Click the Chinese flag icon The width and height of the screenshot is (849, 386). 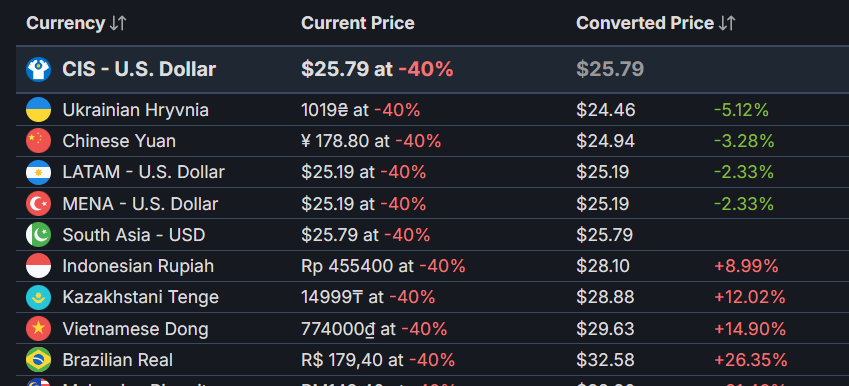tap(38, 141)
